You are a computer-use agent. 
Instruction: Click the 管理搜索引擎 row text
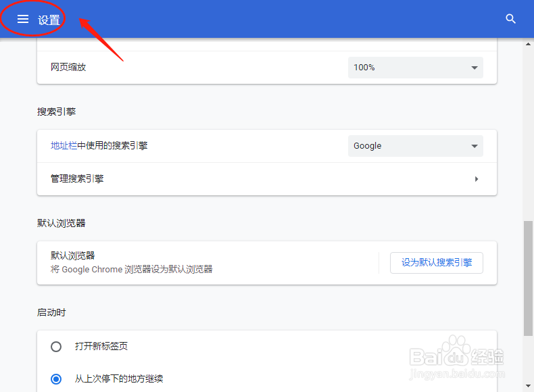[x=77, y=179]
